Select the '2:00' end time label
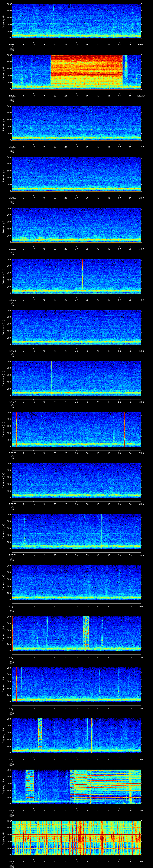The image size is (153, 868). [141, 198]
